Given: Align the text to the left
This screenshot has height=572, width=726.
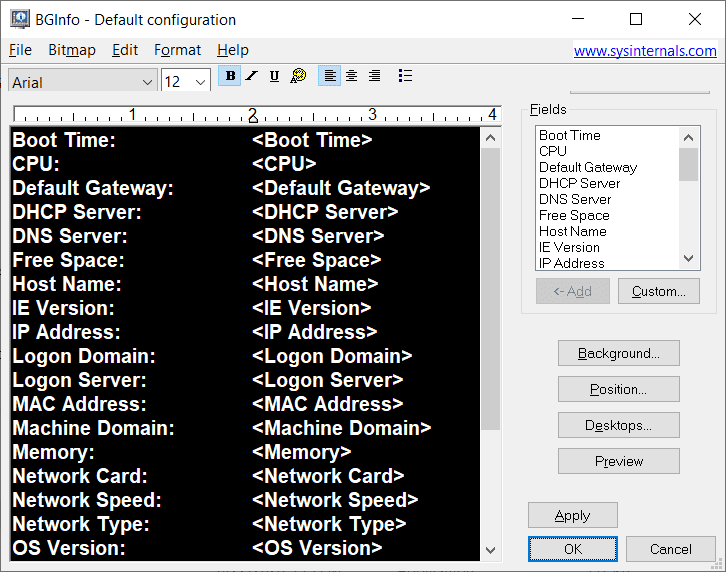Looking at the screenshot, I should tap(330, 75).
